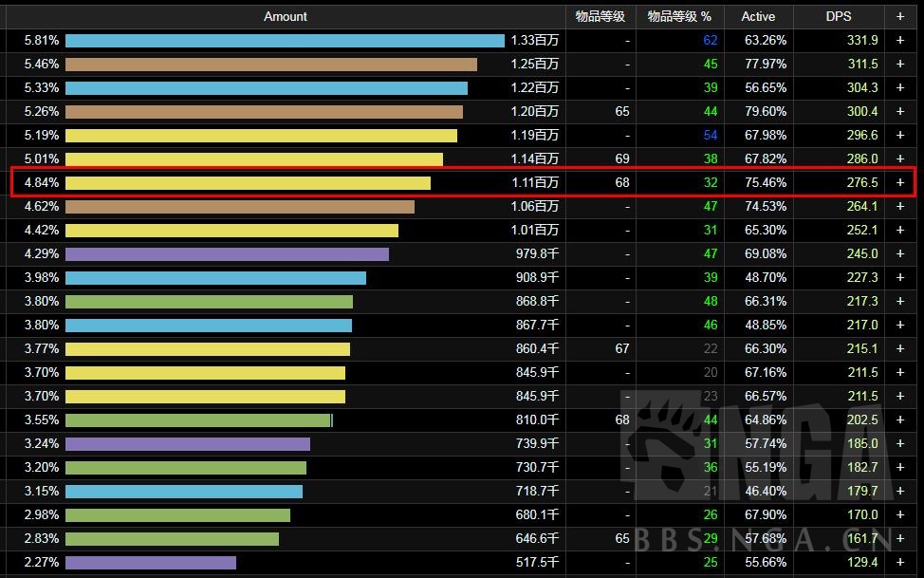Viewport: 924px width, 578px height.
Task: Sort by the Amount column header
Action: 285,16
